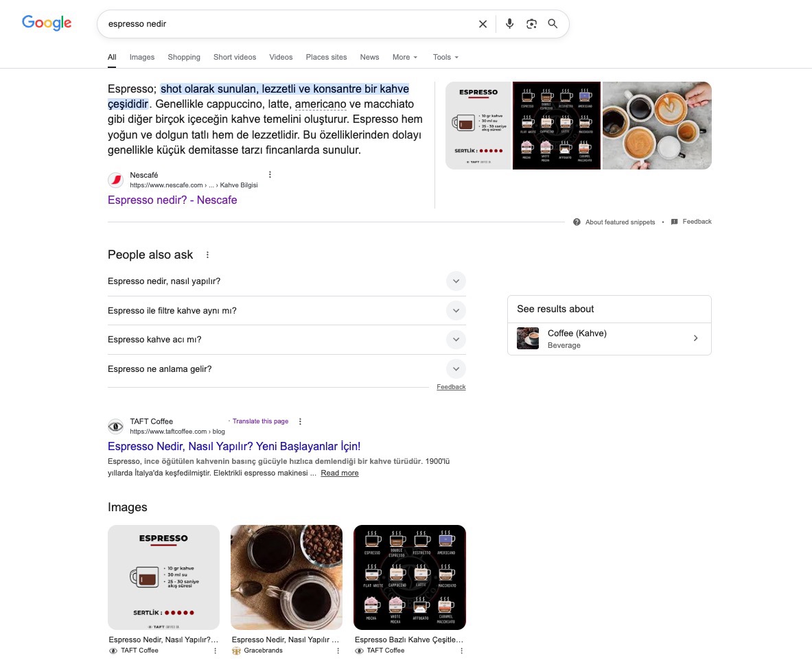The image size is (812, 667).
Task: Open the Coffee (Kahve) Beverage result
Action: click(x=609, y=339)
